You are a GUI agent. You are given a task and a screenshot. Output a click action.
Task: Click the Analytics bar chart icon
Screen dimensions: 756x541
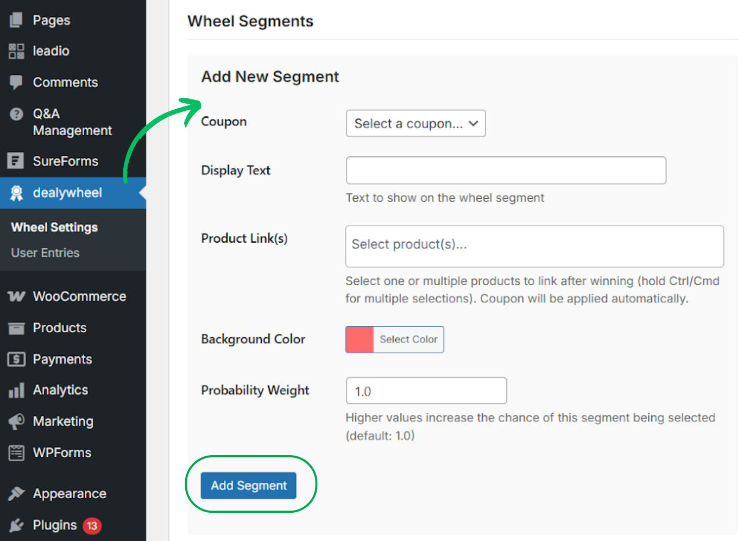(x=16, y=390)
